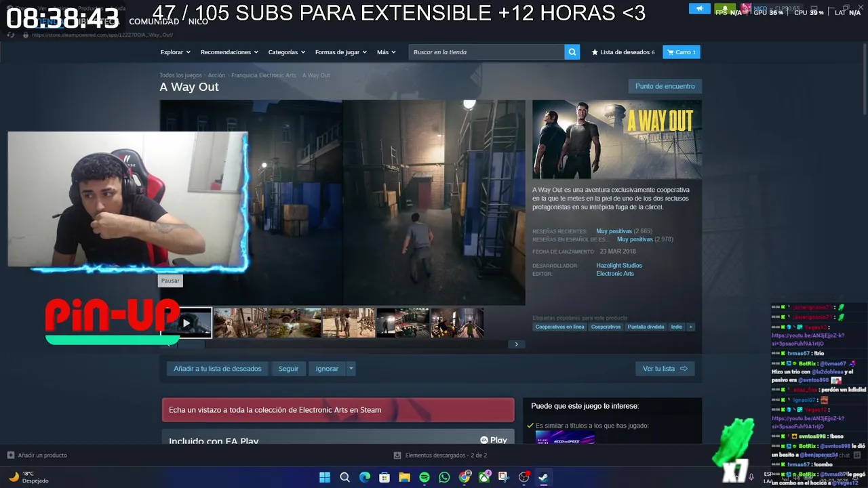Click Pausar on the video player
The width and height of the screenshot is (868, 488).
point(170,281)
